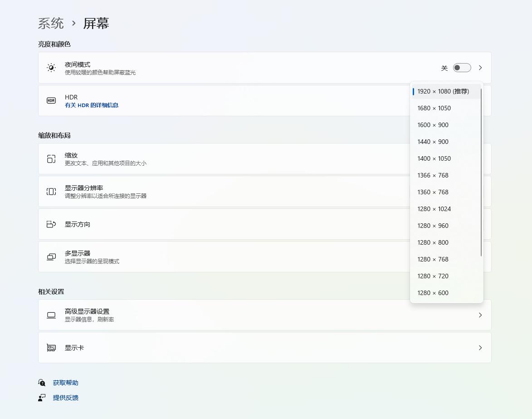
Task: Click the 多显示器 multi-display icon
Action: 51,256
